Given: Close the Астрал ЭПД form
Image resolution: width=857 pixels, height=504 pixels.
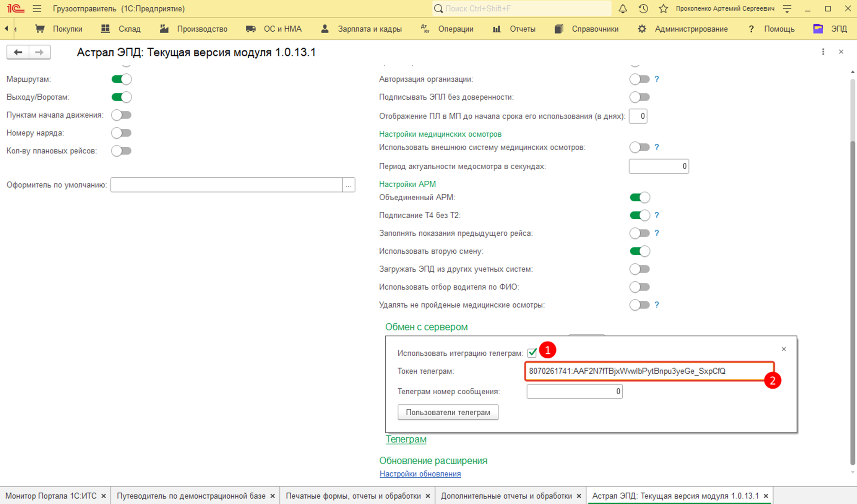Looking at the screenshot, I should coord(841,52).
